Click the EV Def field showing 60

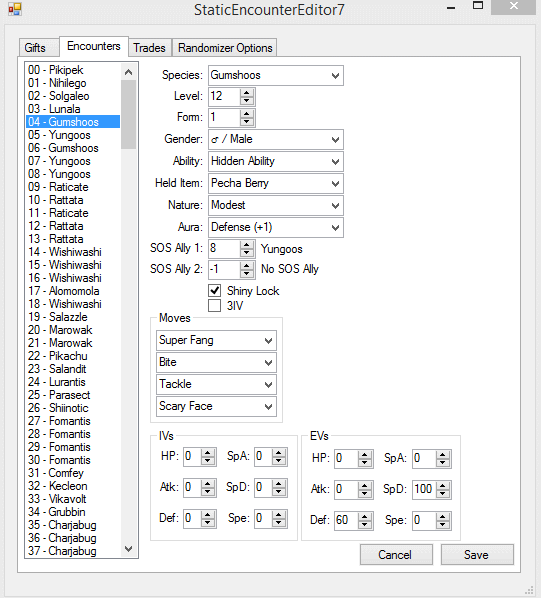click(347, 521)
